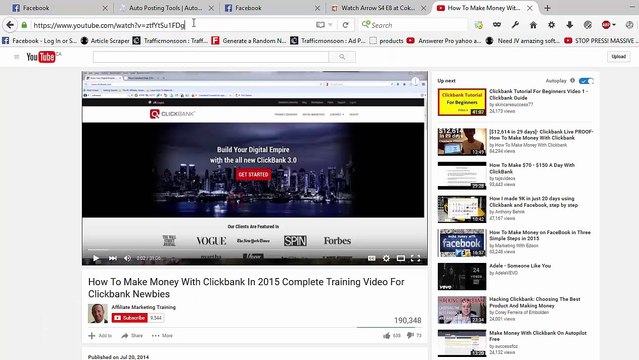Click the wrench developer tools icon

[x=515, y=25]
